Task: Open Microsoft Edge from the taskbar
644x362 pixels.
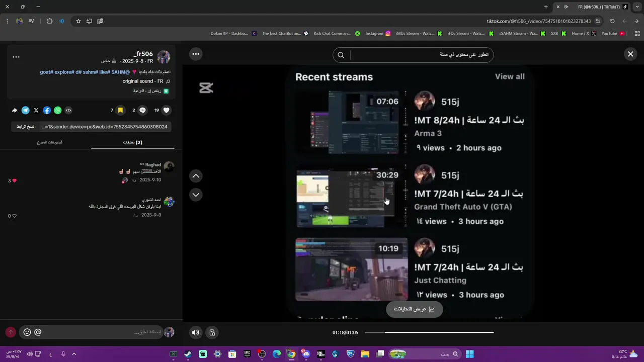Action: [277, 354]
